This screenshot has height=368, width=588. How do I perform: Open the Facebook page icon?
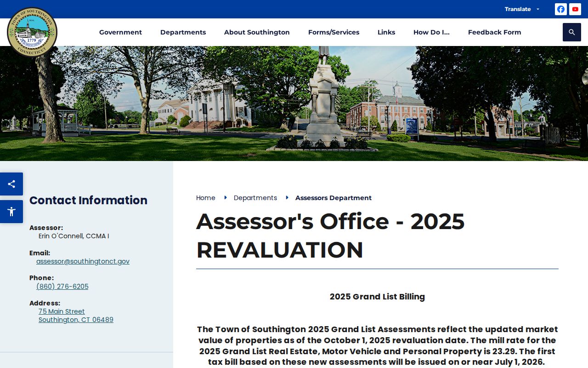click(561, 9)
